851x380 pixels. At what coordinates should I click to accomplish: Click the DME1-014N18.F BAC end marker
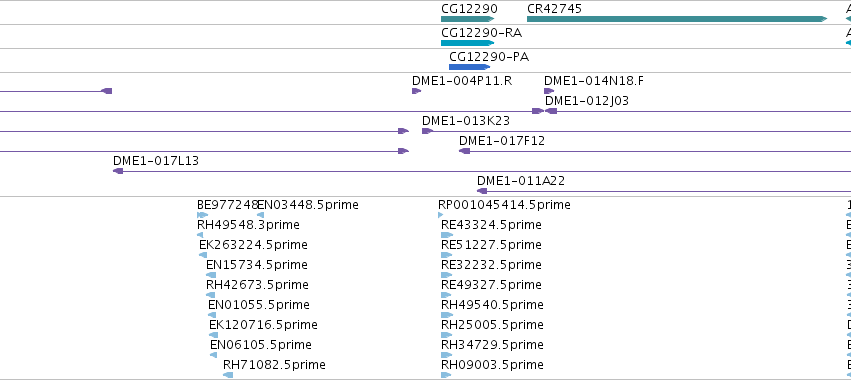click(x=549, y=91)
